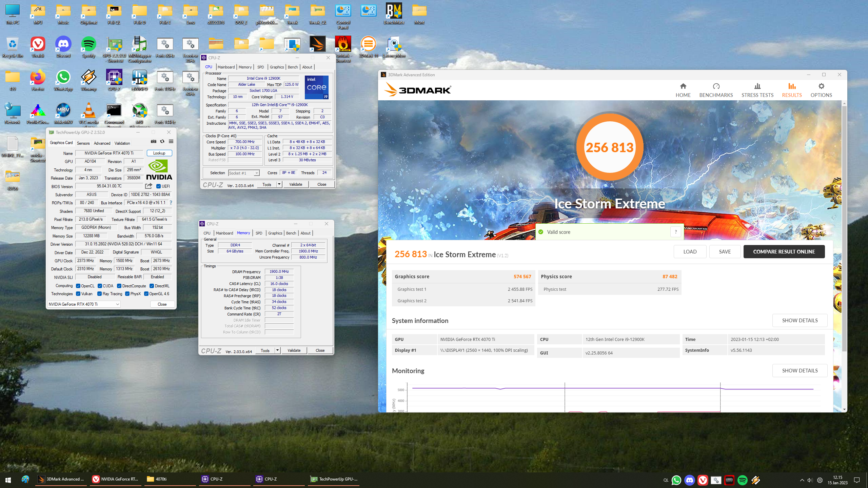Click the GPU-Z screenshot camera icon
The image size is (868, 488).
(153, 141)
